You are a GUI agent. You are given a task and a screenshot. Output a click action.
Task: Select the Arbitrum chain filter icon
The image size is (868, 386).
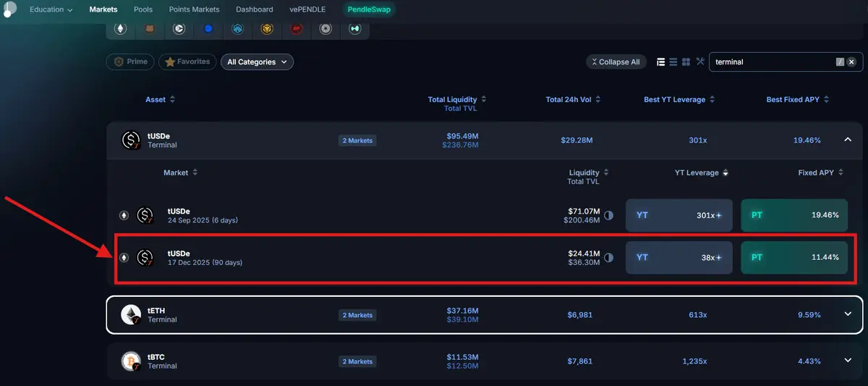[x=237, y=29]
